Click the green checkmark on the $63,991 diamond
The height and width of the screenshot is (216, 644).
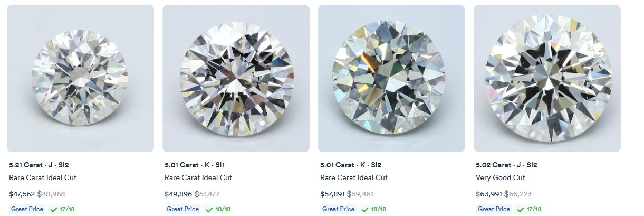click(x=521, y=209)
